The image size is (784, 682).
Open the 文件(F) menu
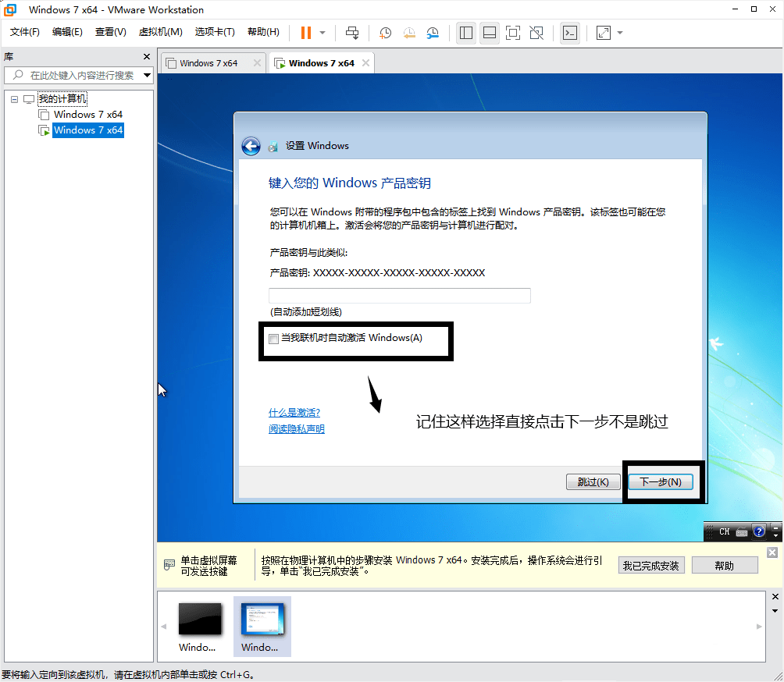[x=24, y=32]
